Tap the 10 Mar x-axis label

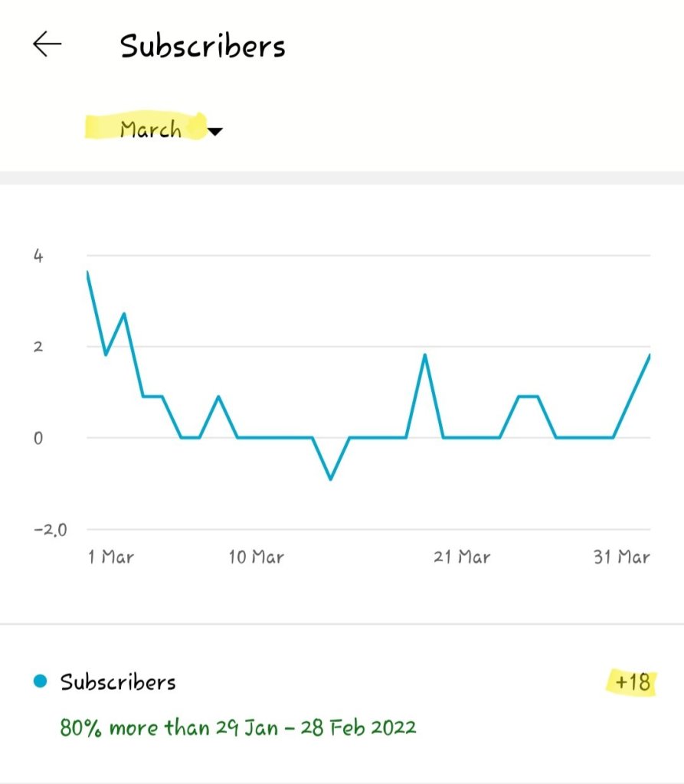(x=256, y=557)
